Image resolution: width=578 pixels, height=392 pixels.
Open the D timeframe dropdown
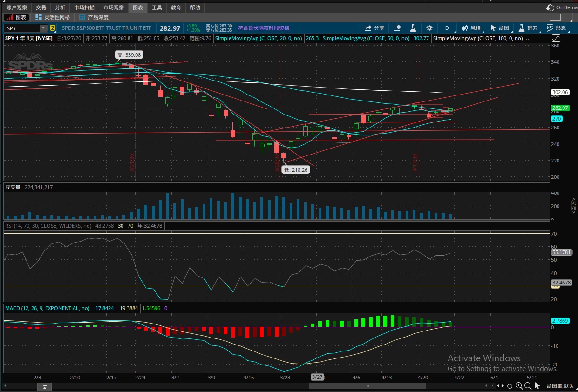click(447, 28)
